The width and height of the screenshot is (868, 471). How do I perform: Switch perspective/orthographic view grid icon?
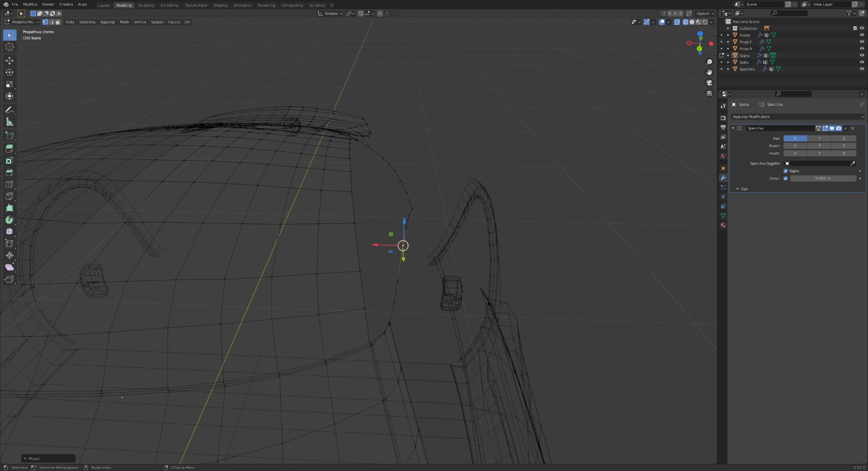pos(709,93)
